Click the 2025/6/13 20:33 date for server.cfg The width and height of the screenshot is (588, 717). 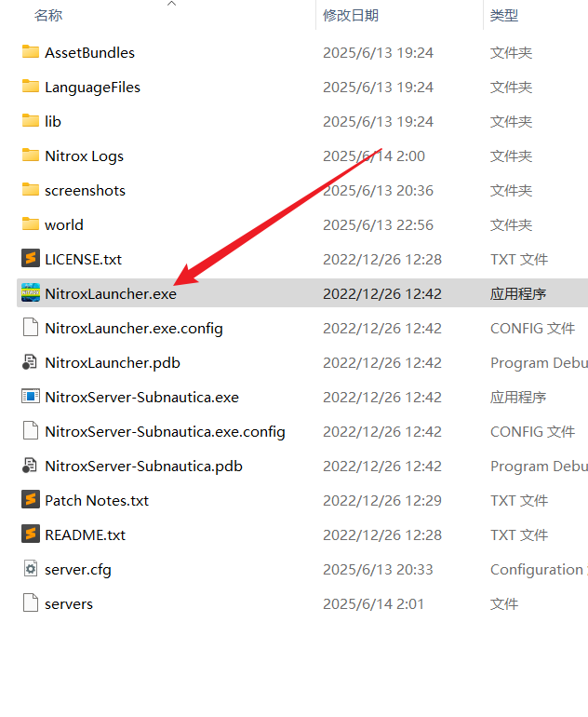coord(378,569)
